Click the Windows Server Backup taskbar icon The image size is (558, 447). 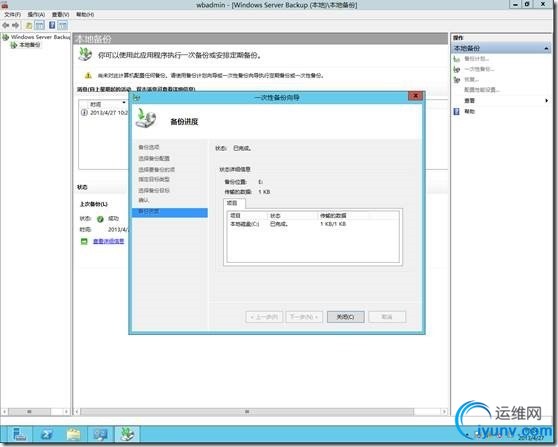(x=127, y=434)
